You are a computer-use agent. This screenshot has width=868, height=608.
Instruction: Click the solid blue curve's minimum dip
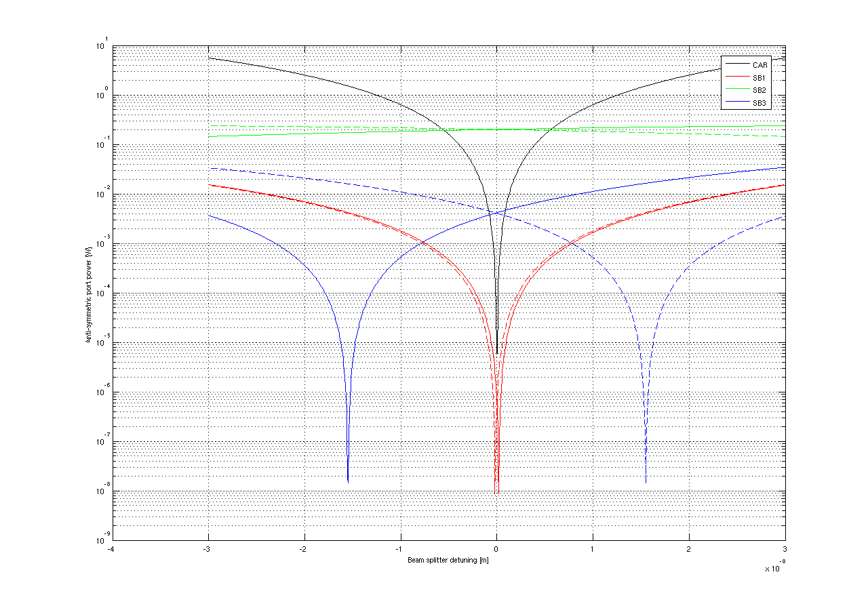348,481
